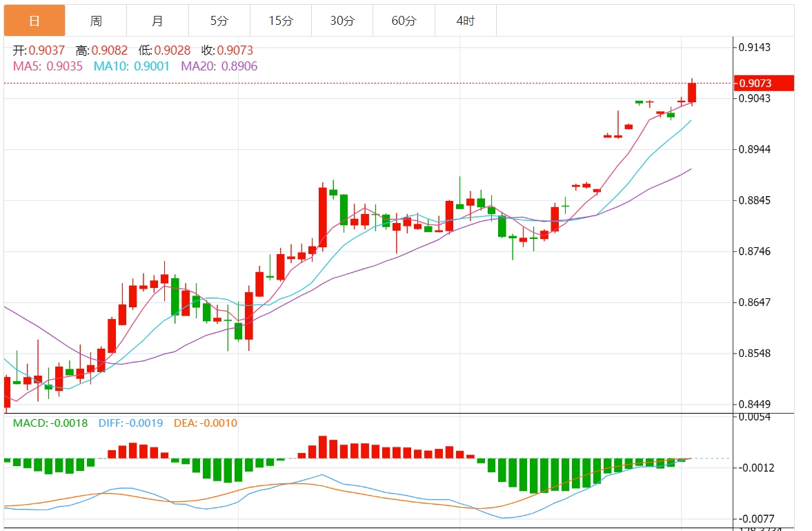
Task: Click the MA5: 0.9035 indicator label
Action: [48, 66]
